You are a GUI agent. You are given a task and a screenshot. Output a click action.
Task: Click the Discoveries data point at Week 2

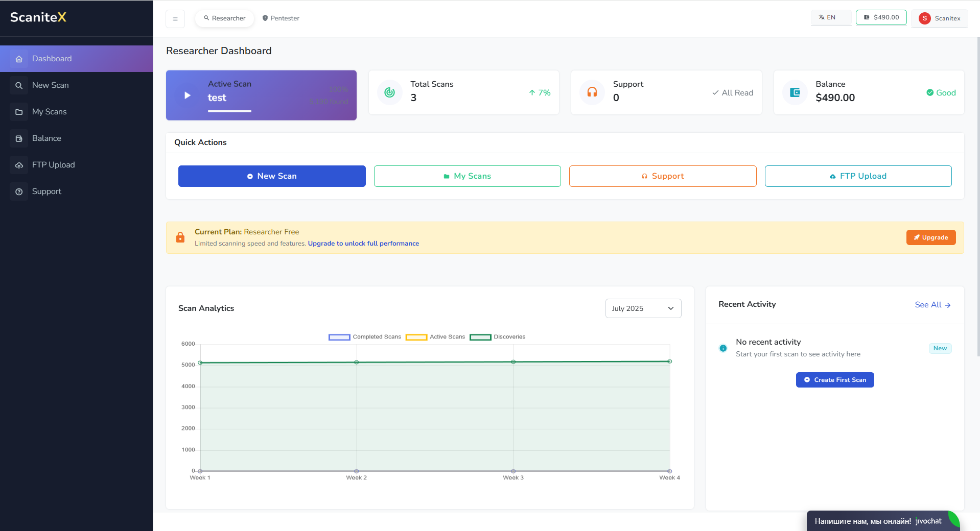(357, 363)
